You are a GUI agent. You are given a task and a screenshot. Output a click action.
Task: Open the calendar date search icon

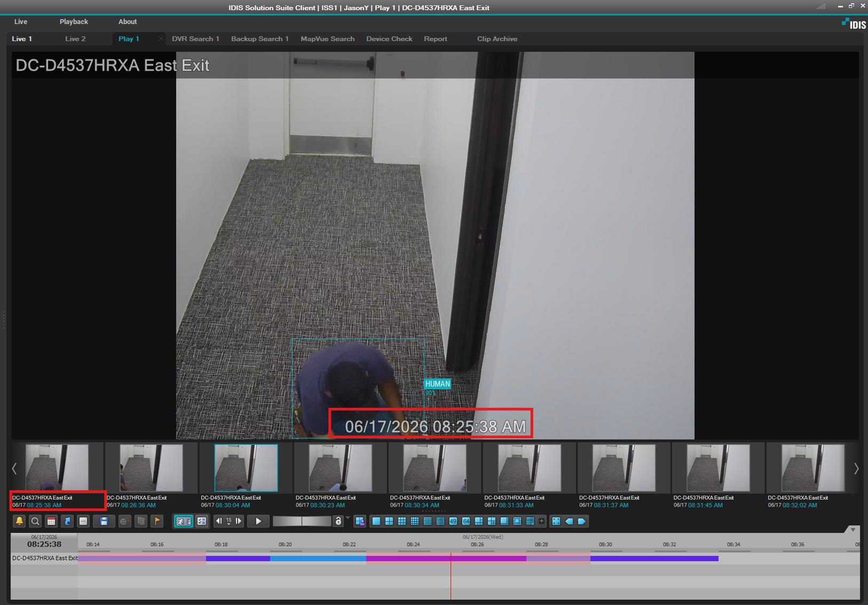(x=51, y=521)
